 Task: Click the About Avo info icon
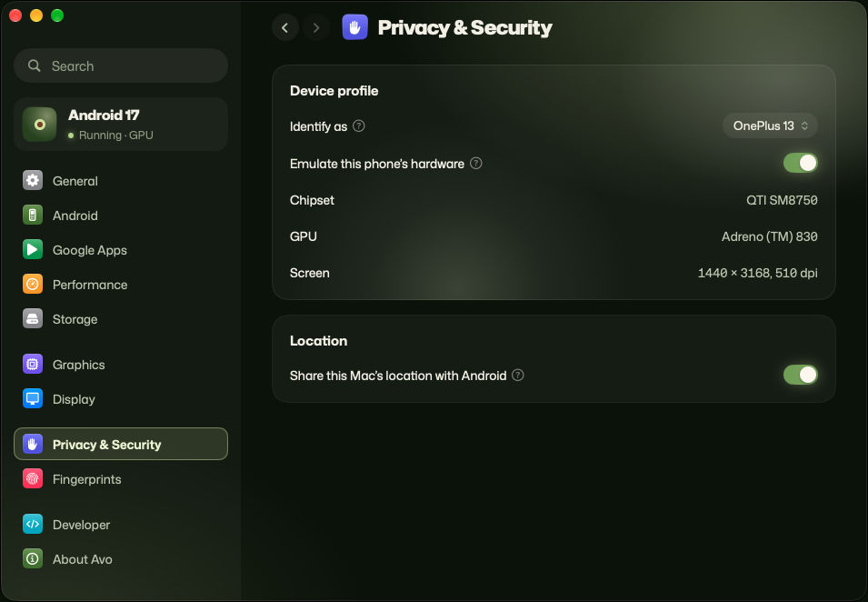(33, 558)
